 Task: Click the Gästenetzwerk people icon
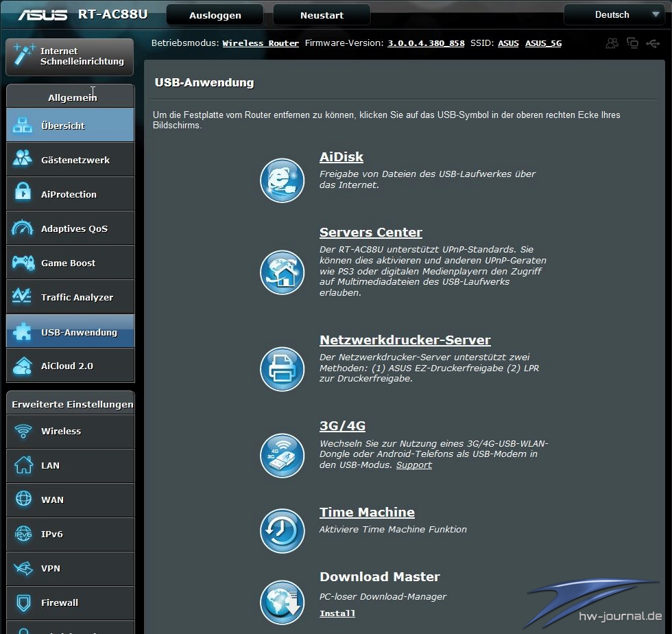point(22,158)
